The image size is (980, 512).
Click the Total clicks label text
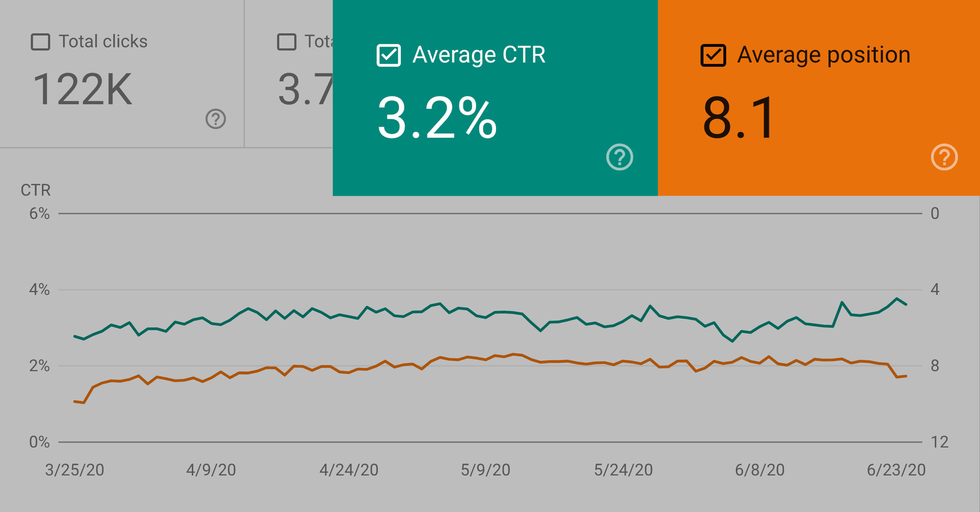103,42
